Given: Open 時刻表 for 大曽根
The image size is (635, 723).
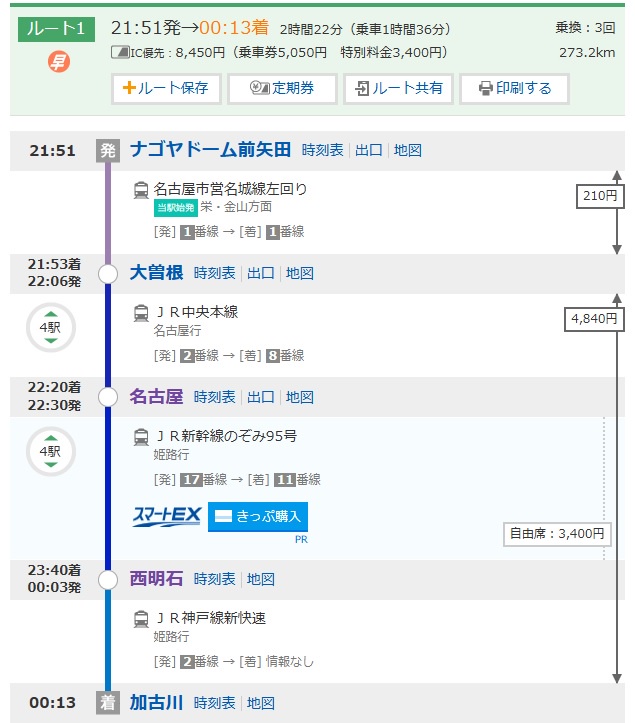Looking at the screenshot, I should 214,273.
